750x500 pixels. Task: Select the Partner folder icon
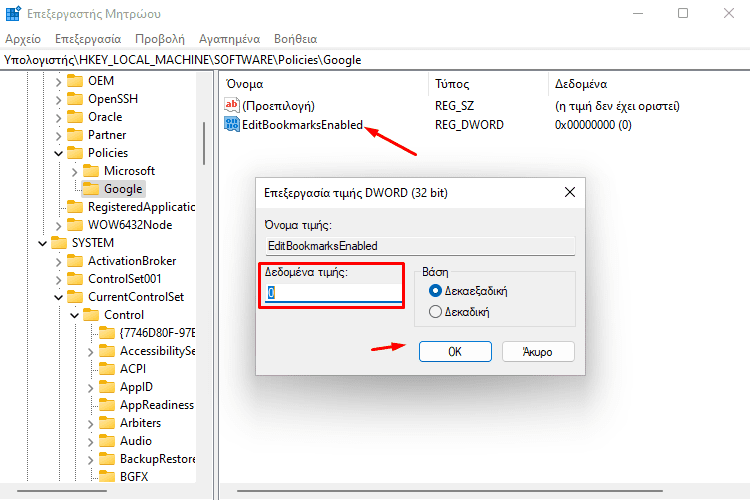click(x=75, y=135)
